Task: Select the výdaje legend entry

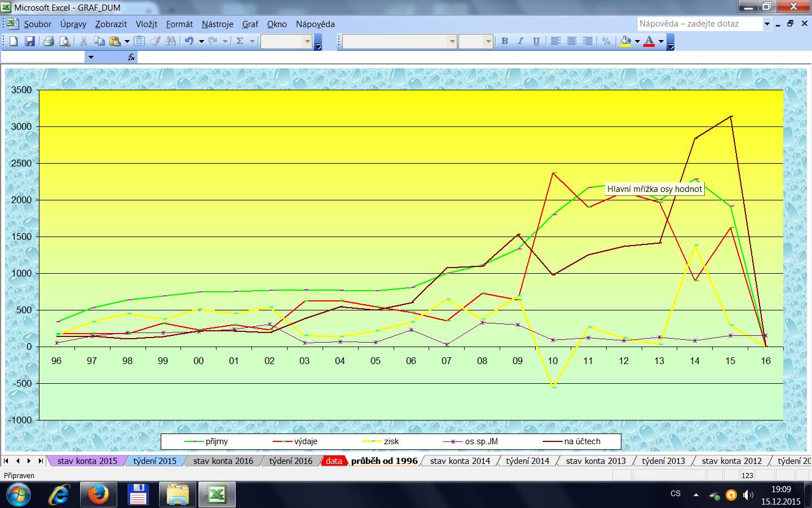Action: pos(295,441)
